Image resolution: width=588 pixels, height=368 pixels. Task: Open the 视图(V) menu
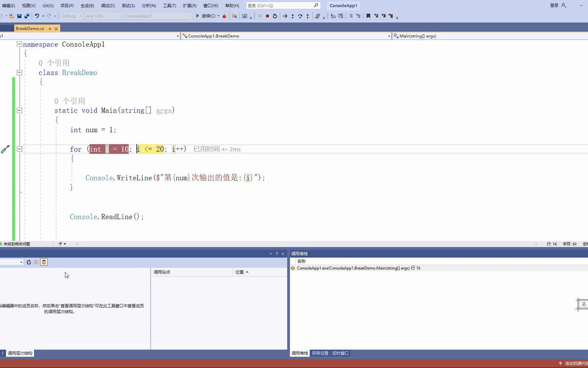coord(29,5)
